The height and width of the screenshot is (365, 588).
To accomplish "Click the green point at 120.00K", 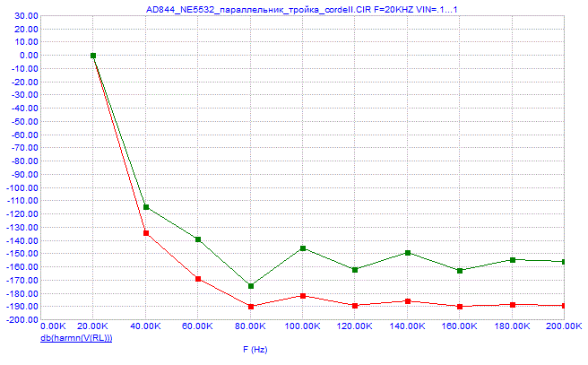I will point(355,270).
